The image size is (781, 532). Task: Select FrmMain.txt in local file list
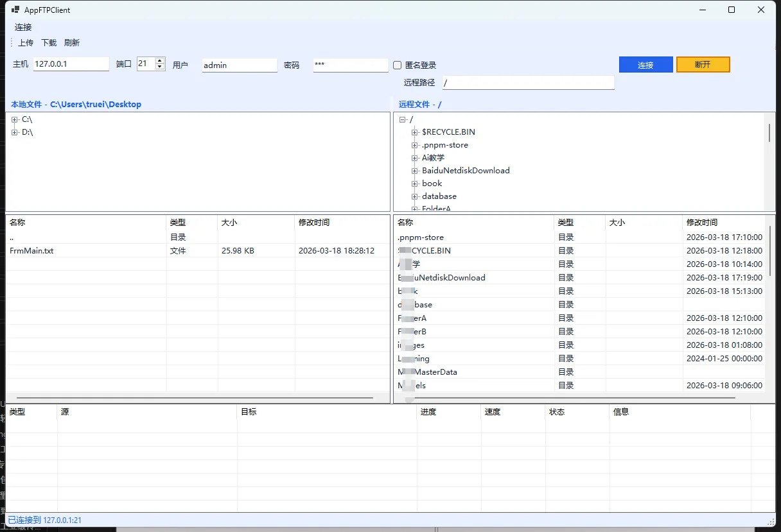tap(32, 251)
